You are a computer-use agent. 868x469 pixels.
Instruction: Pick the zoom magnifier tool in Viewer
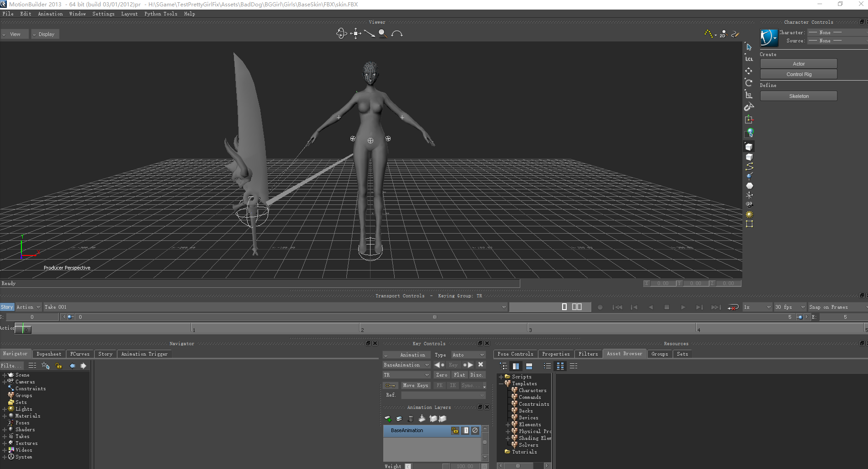[383, 34]
